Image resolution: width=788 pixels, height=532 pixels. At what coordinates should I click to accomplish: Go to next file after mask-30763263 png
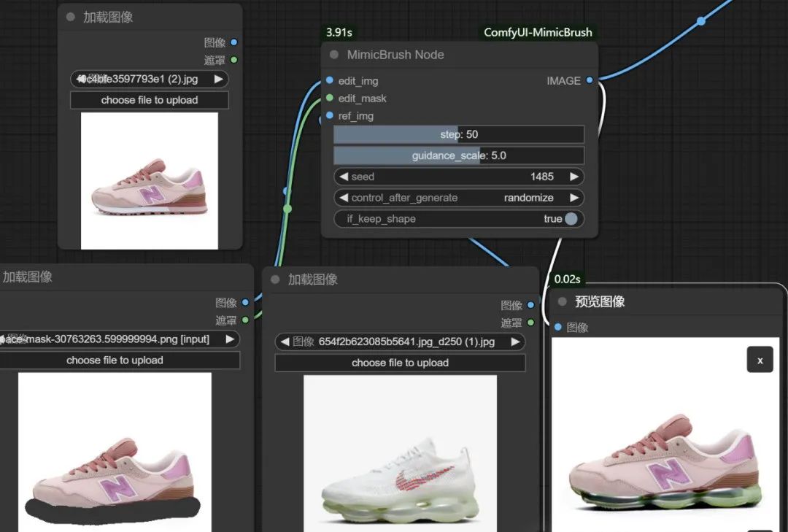coord(230,339)
